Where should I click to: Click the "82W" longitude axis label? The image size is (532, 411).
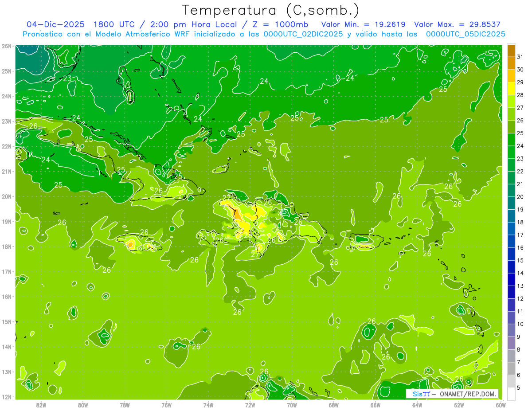coord(41,405)
